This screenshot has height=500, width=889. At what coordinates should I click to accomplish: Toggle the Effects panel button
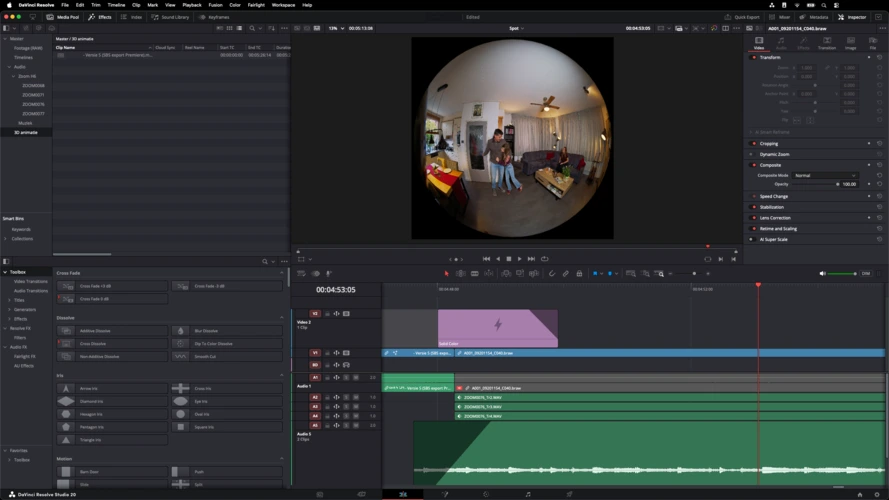click(100, 17)
